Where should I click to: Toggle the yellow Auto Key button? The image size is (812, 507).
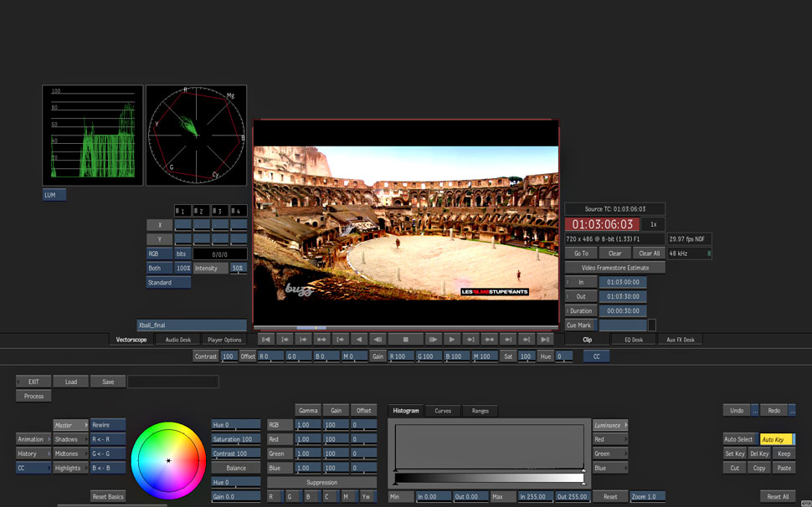tap(775, 439)
